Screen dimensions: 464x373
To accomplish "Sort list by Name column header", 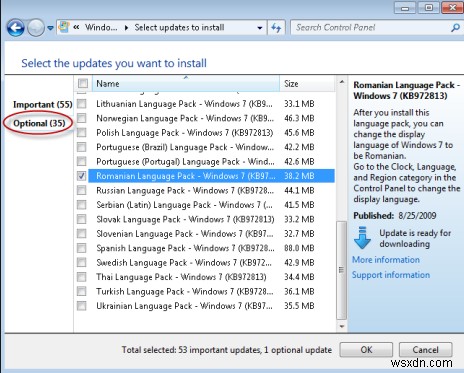I will point(186,83).
